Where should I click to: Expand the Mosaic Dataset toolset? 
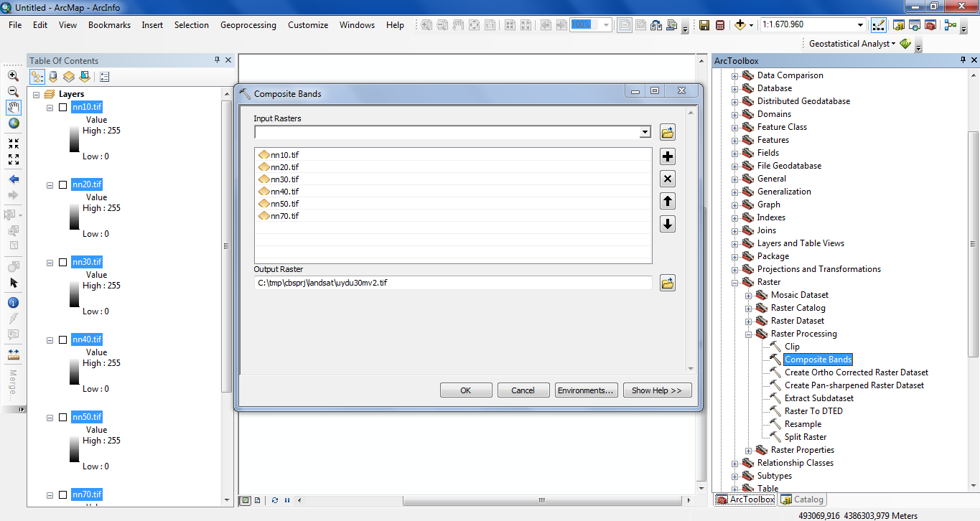point(748,295)
